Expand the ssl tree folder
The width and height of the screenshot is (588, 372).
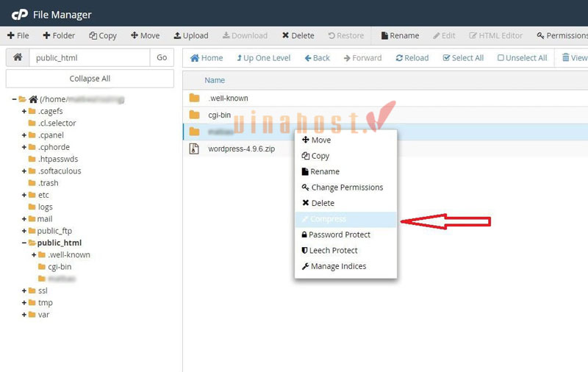coord(24,291)
